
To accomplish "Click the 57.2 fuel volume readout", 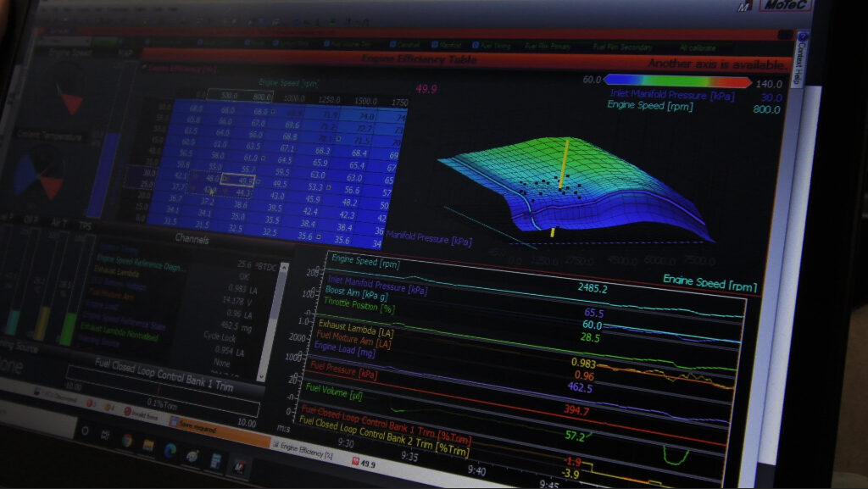I will [575, 436].
